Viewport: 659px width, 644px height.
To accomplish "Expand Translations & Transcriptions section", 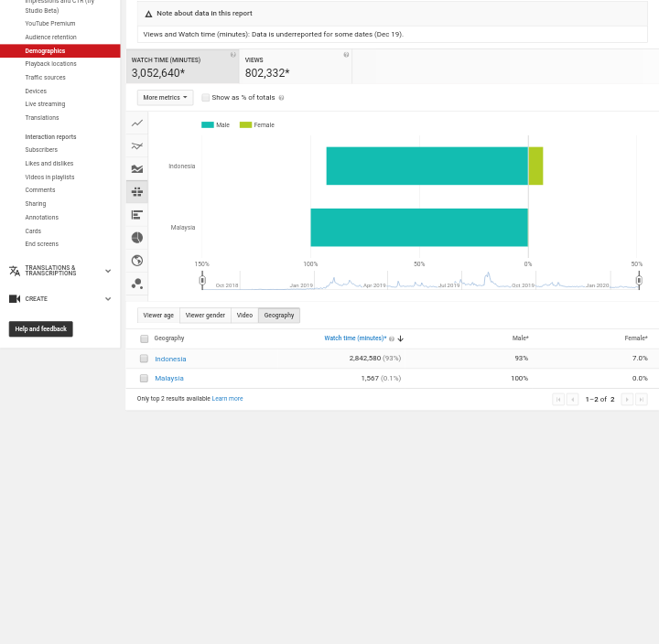I will click(x=107, y=271).
